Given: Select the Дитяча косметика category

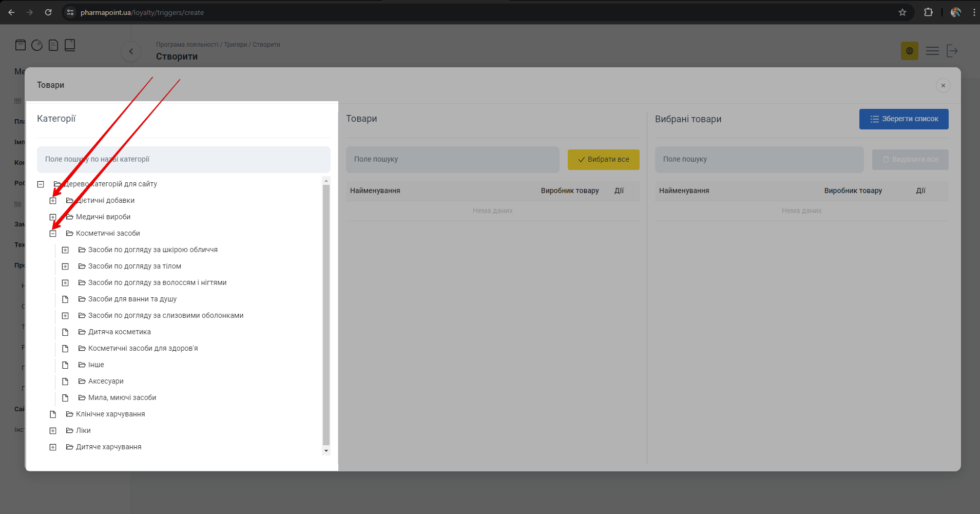Looking at the screenshot, I should 119,332.
